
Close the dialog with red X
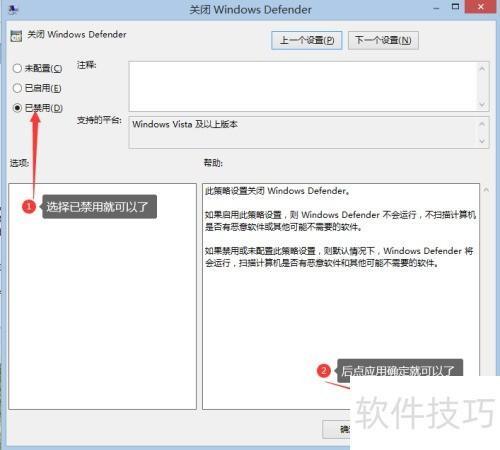480,7
